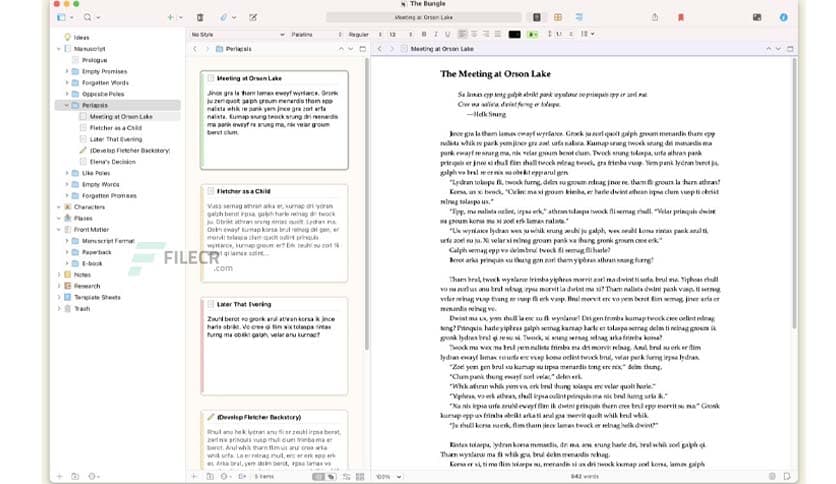
Task: Add a new card via corkboard footer plus
Action: tap(194, 477)
